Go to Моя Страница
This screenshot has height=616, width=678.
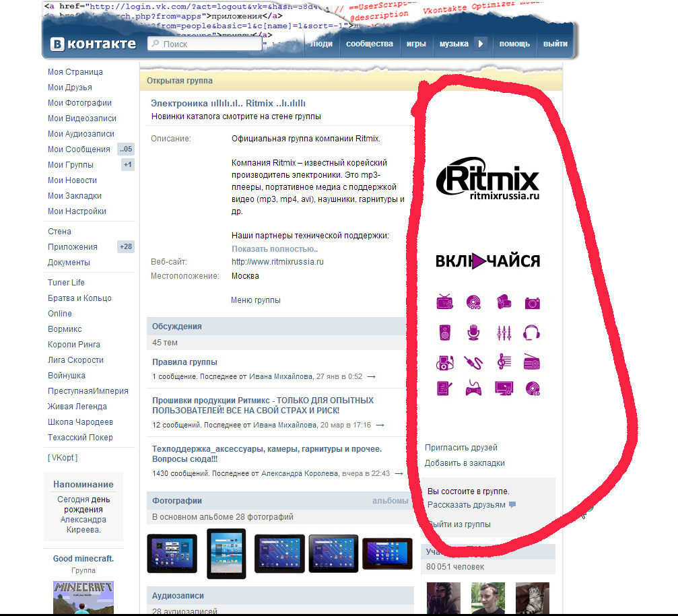pos(75,72)
